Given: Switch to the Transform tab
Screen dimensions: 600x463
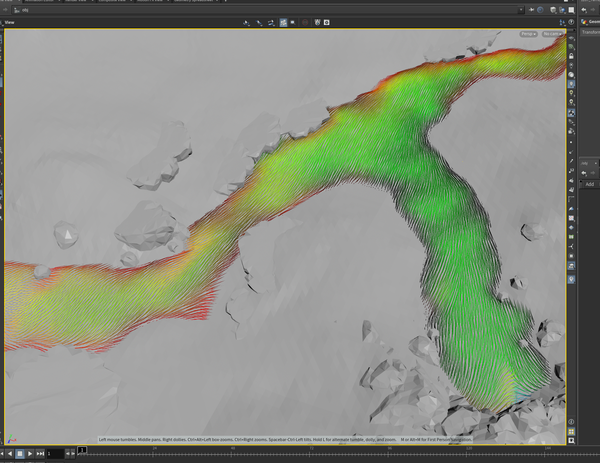Looking at the screenshot, I should tap(590, 31).
